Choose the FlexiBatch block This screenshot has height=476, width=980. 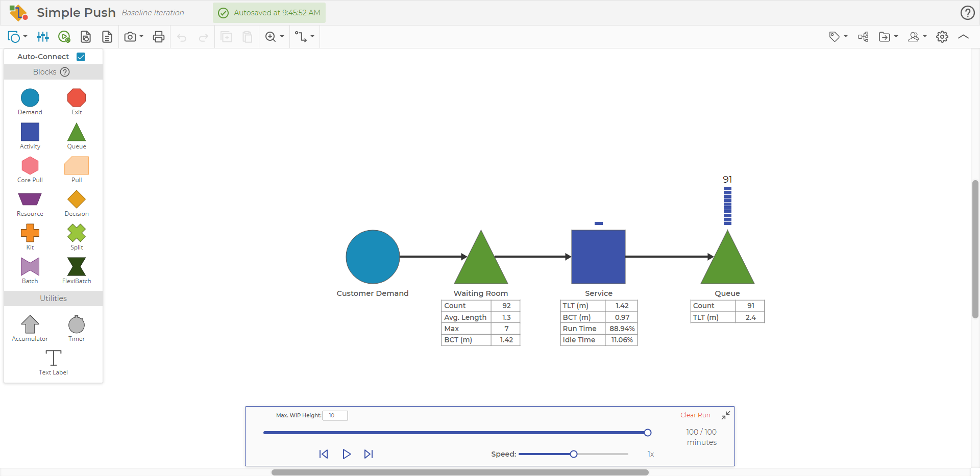(76, 266)
